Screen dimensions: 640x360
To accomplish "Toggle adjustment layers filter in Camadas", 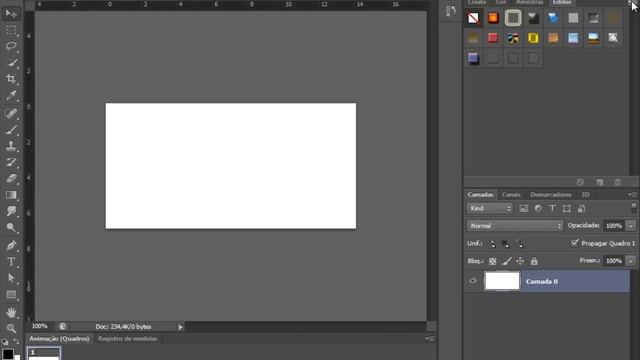I will [538, 209].
